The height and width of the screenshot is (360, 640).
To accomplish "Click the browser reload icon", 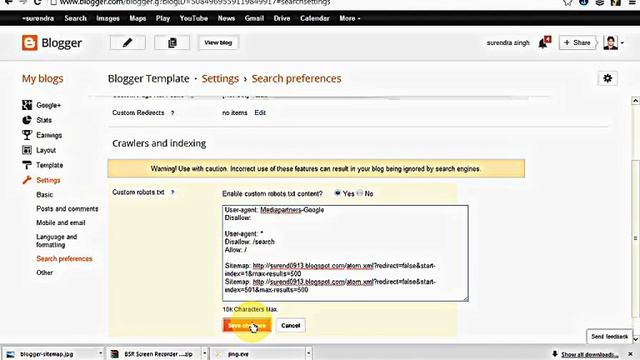I will click(x=38, y=2).
